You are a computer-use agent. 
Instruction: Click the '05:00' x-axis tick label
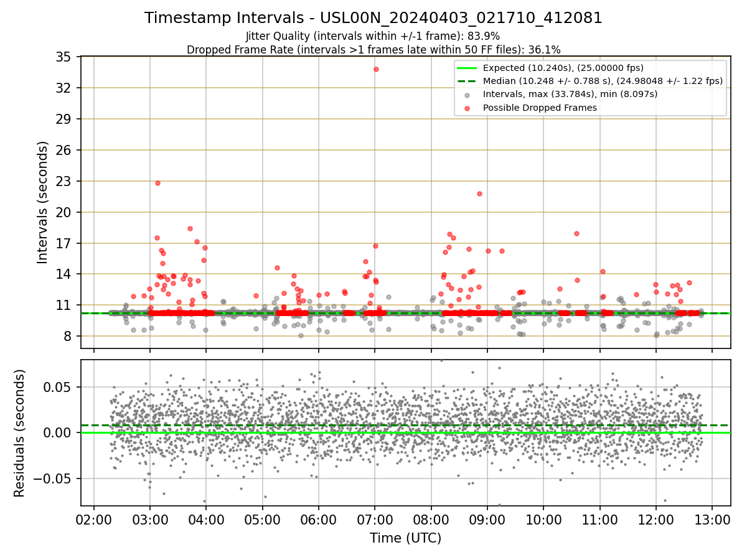263,519
